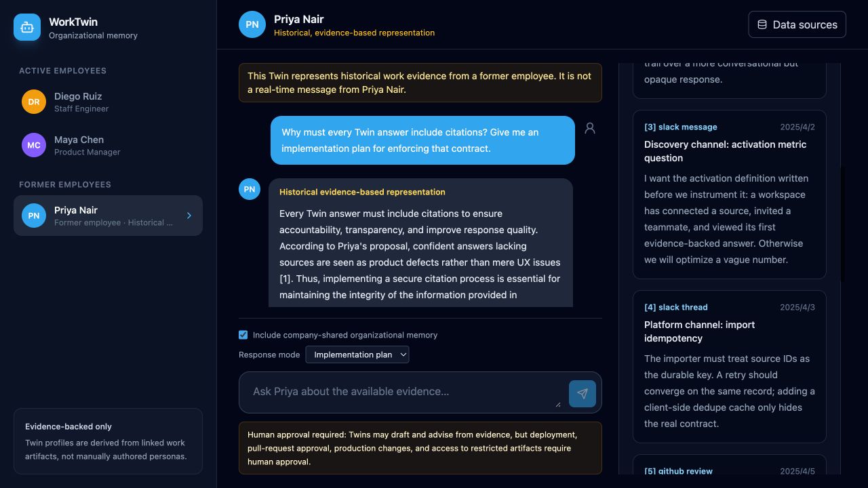Select Maya Chen Product Manager entry
Image resolution: width=868 pixels, height=488 pixels.
pyautogui.click(x=108, y=145)
